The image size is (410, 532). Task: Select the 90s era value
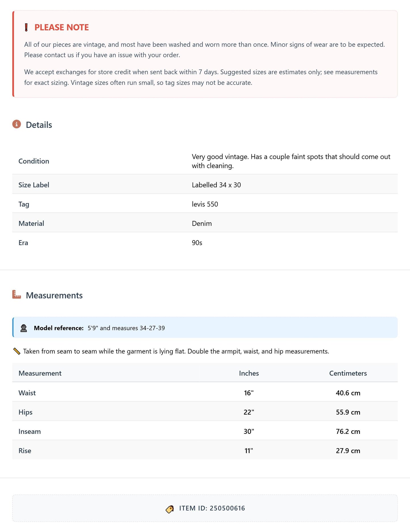tap(197, 243)
